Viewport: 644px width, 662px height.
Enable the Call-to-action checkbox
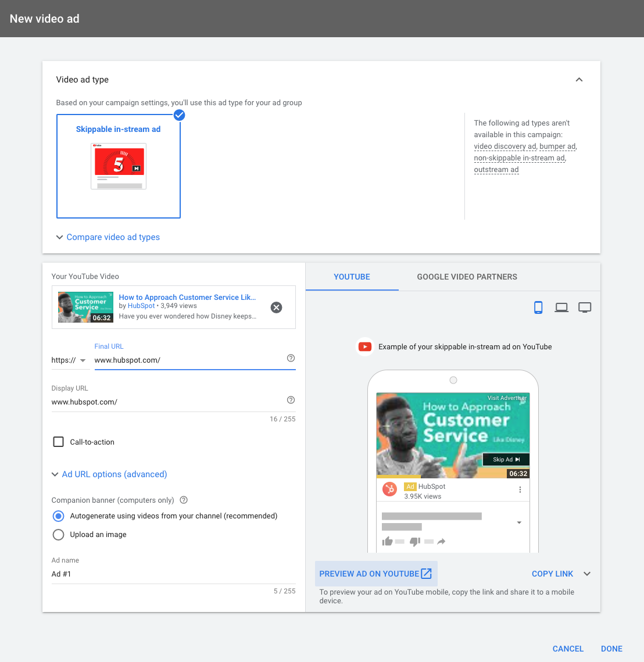59,442
